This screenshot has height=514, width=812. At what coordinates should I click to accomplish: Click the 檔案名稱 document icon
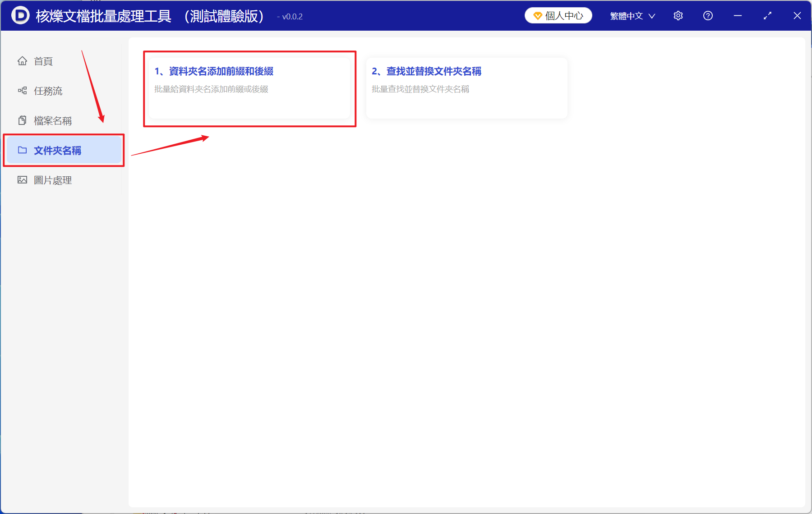(x=22, y=120)
